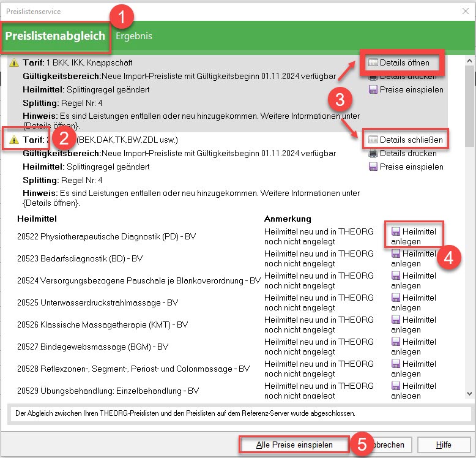Collapse details with Details schließen
This screenshot has height=458, width=476.
coord(405,140)
